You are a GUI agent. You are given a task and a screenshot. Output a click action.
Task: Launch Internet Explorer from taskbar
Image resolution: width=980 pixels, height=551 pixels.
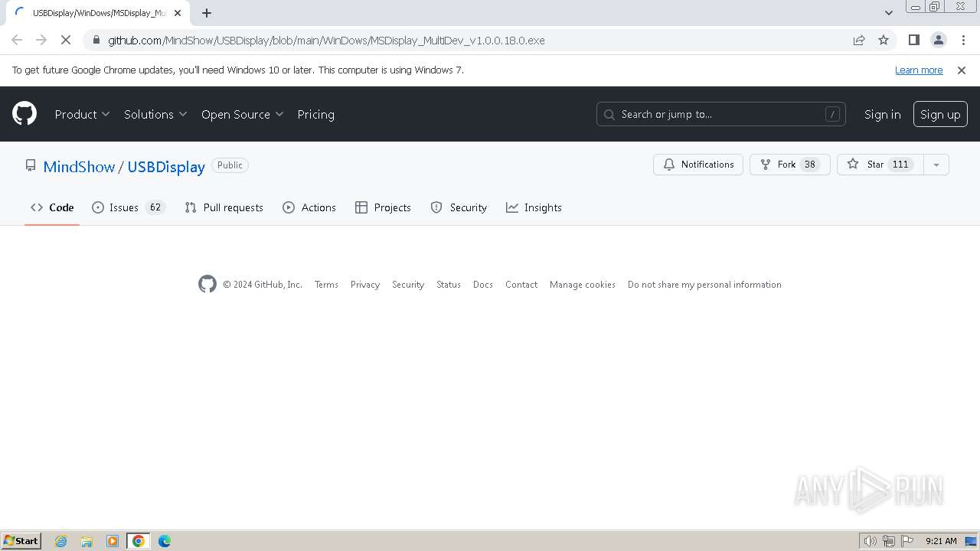pos(60,541)
